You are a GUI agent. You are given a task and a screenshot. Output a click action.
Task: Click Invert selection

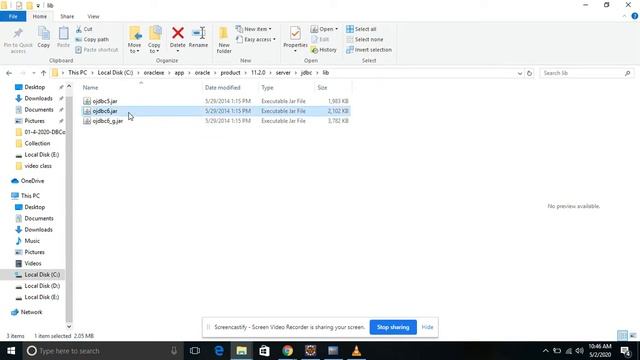[x=369, y=49]
